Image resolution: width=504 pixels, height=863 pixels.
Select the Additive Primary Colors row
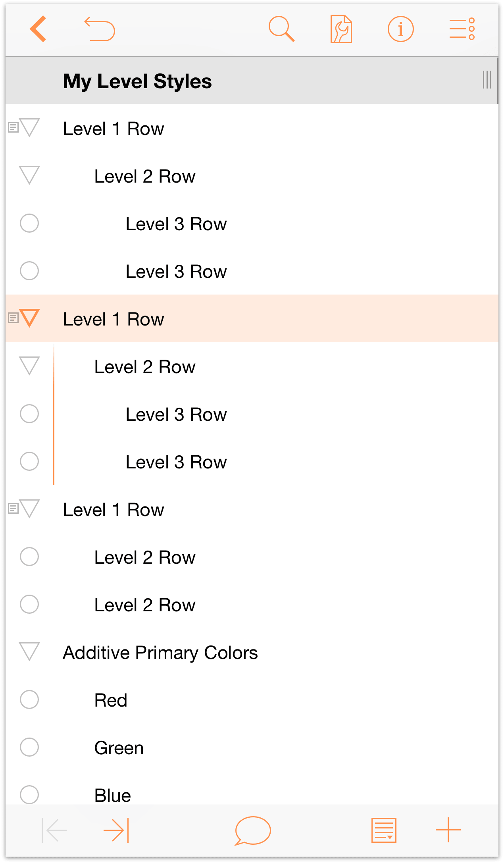tap(252, 653)
